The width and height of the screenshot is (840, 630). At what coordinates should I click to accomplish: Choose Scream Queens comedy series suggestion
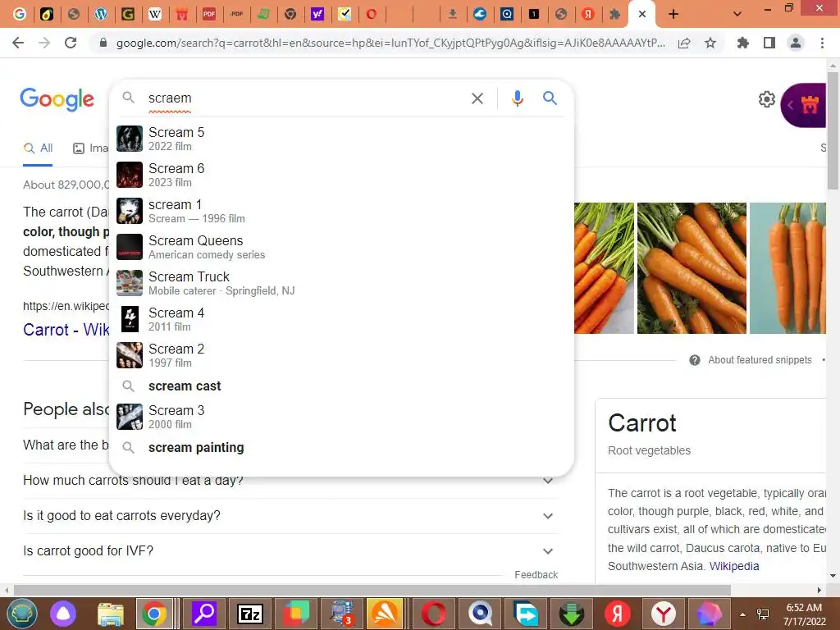pos(341,247)
